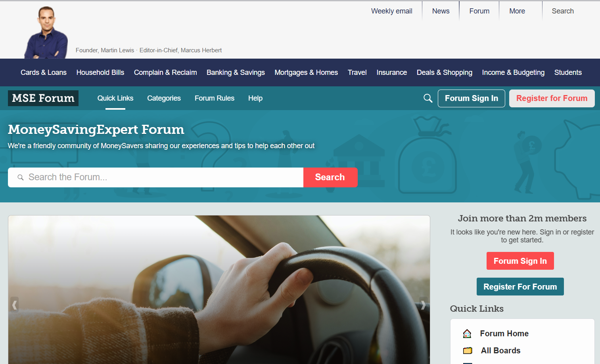Click the steering wheel carousel image
This screenshot has width=600, height=364.
pos(219,290)
